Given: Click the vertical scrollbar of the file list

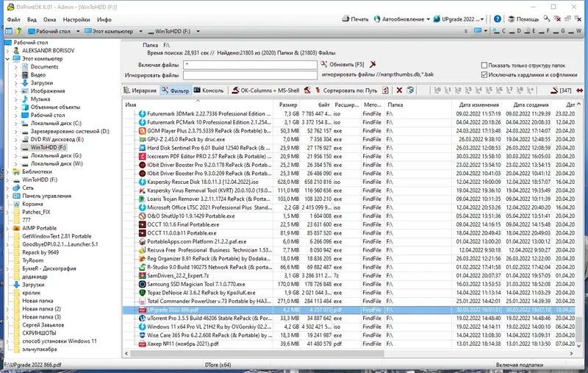Looking at the screenshot, I should click(579, 328).
